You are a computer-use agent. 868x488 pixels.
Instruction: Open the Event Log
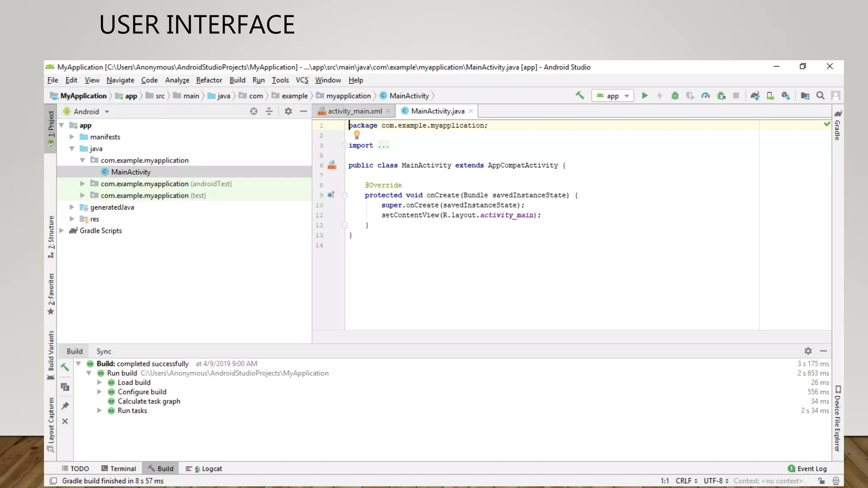pos(807,469)
